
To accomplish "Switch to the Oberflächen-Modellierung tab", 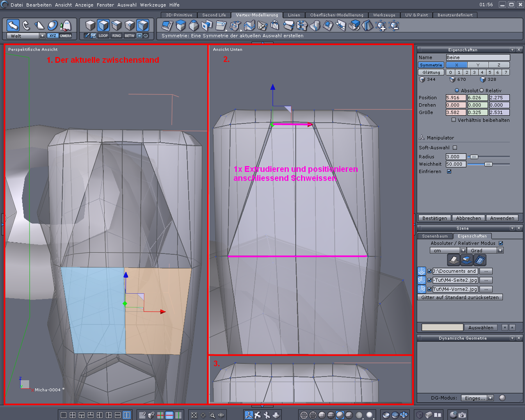I will (x=336, y=15).
